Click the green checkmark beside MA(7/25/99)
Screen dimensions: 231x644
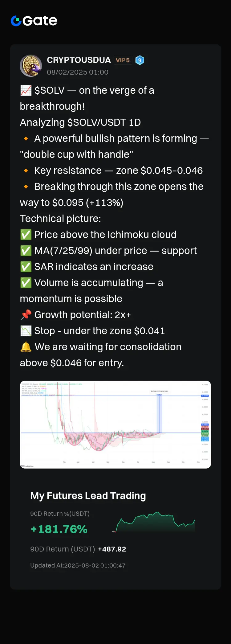(26, 251)
